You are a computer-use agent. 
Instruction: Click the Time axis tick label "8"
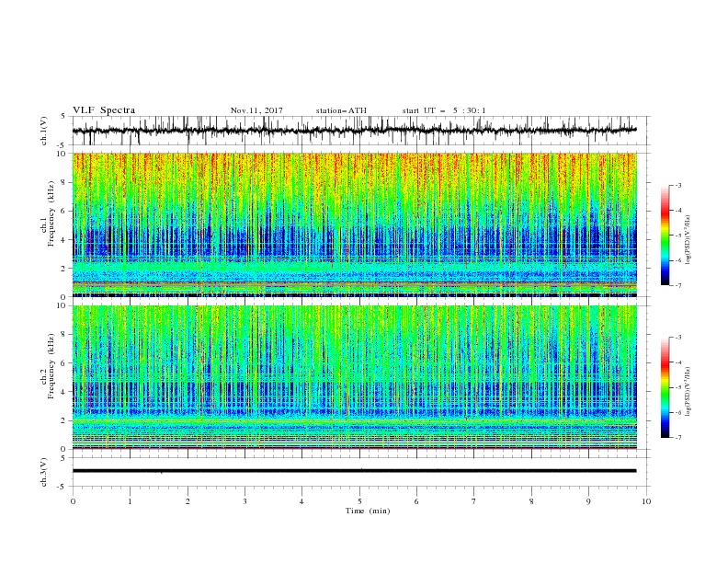[x=531, y=501]
